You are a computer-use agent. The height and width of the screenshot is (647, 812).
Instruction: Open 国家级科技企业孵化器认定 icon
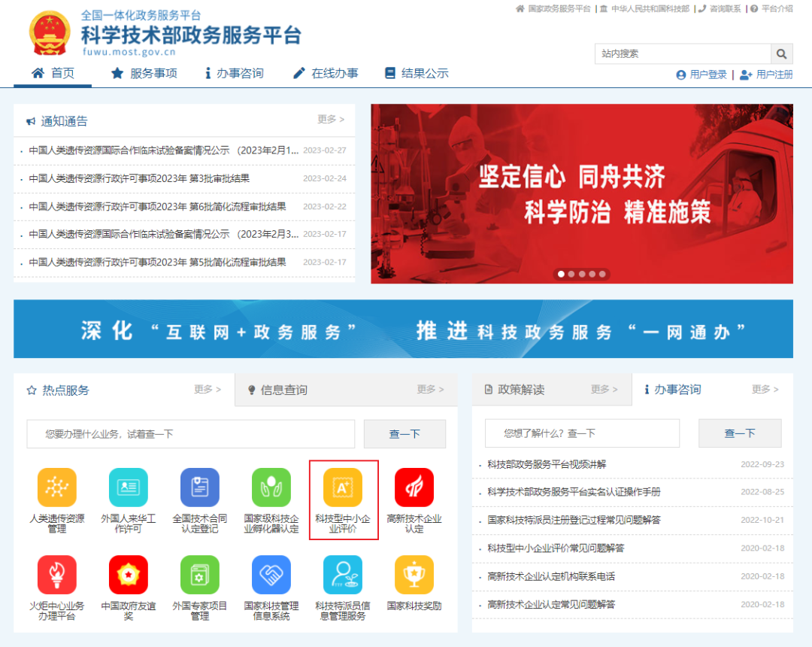tap(271, 488)
